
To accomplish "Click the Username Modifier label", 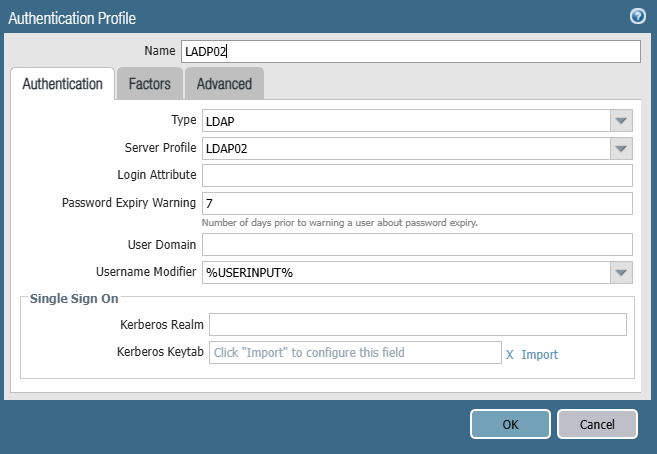I will (146, 271).
